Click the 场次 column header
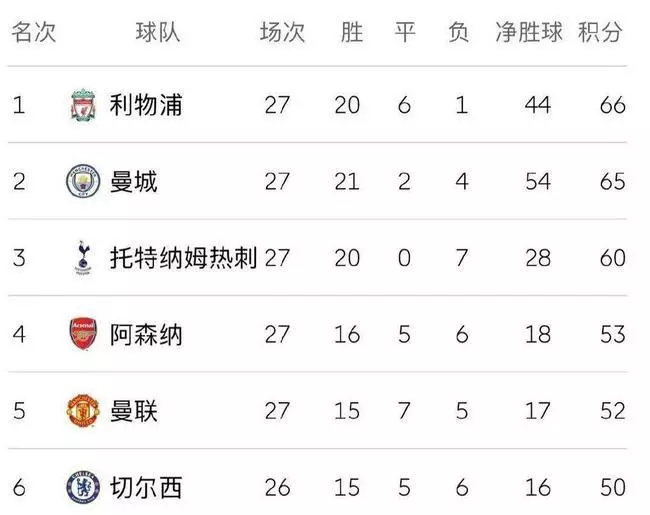This screenshot has width=650, height=515. (x=282, y=32)
